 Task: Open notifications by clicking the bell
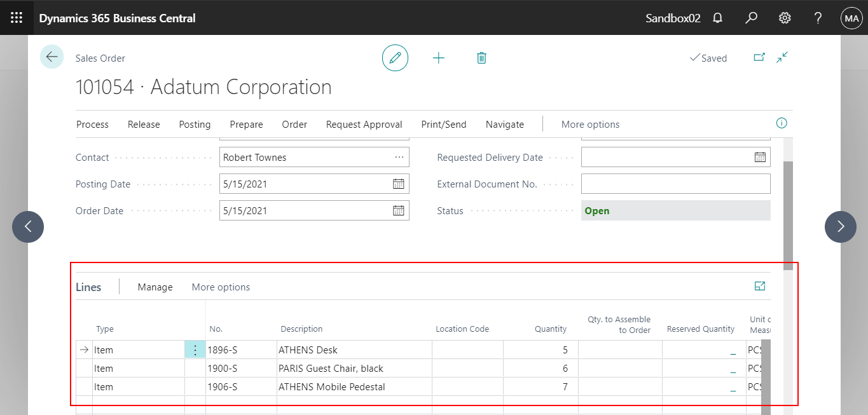pyautogui.click(x=717, y=18)
